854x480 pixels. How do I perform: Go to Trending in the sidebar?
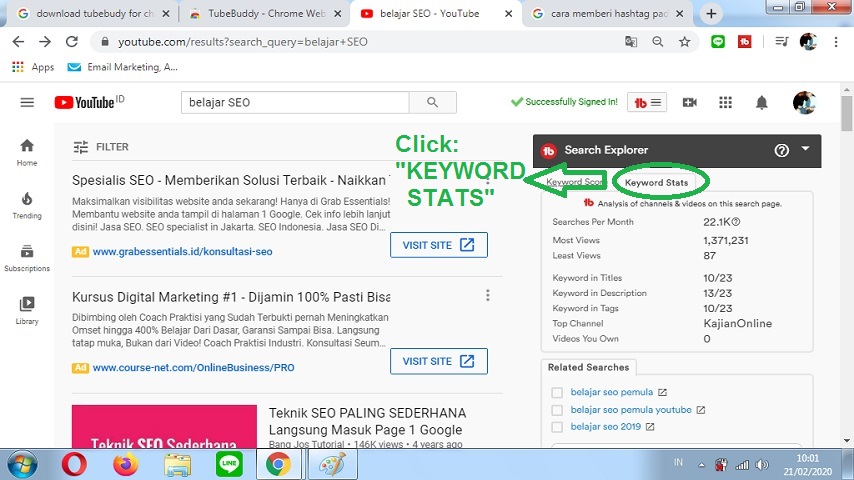(x=27, y=204)
